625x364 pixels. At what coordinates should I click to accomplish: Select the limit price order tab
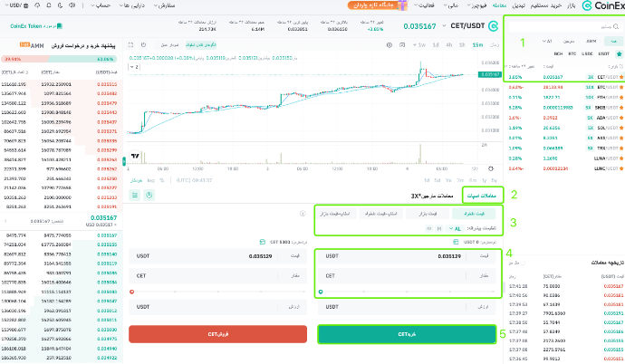tap(474, 214)
